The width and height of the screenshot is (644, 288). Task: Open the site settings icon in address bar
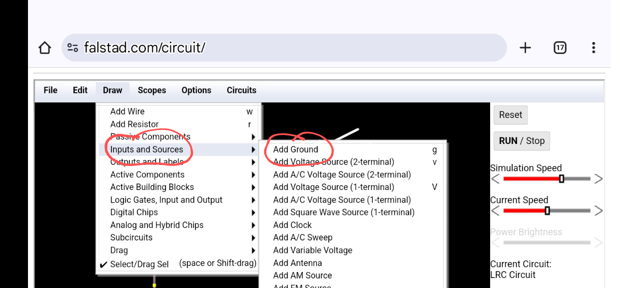(73, 48)
